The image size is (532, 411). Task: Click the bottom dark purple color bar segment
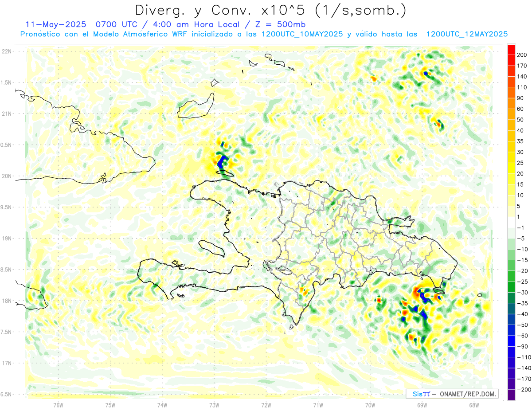point(511,395)
